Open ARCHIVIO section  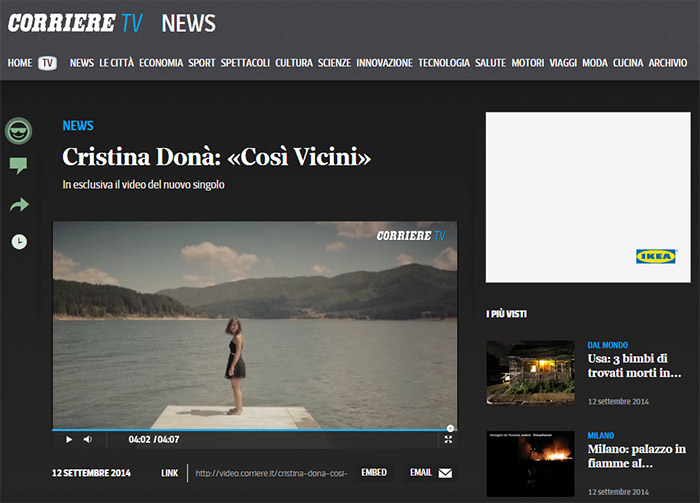tap(668, 63)
